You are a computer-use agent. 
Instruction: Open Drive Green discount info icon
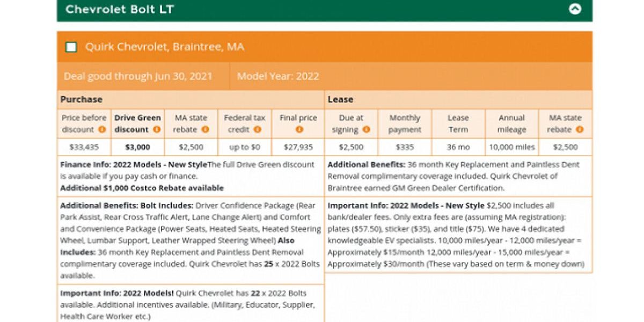(157, 129)
